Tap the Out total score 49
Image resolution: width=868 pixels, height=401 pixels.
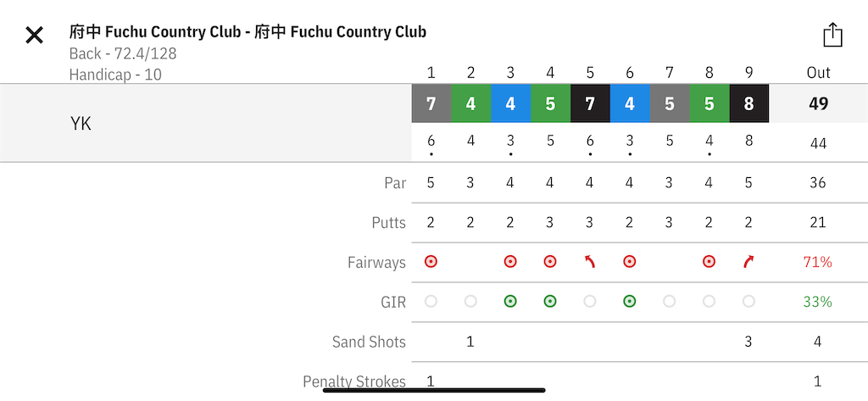pos(818,103)
